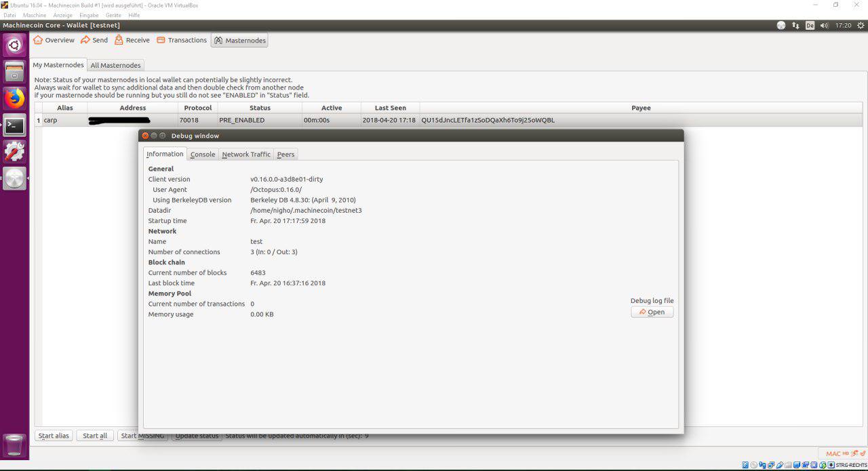The width and height of the screenshot is (868, 471).
Task: Click the VirtualBox mouse capture arrow icon
Action: coord(823,465)
